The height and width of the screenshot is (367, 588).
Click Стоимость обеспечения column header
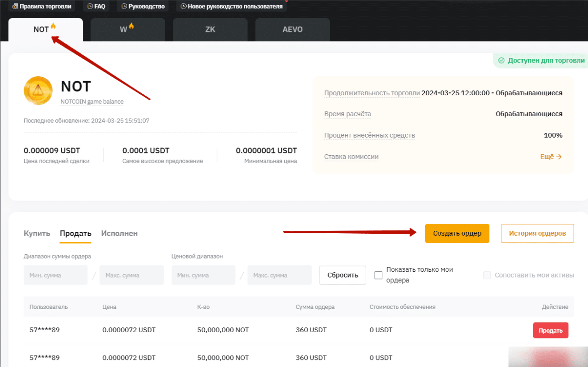402,307
